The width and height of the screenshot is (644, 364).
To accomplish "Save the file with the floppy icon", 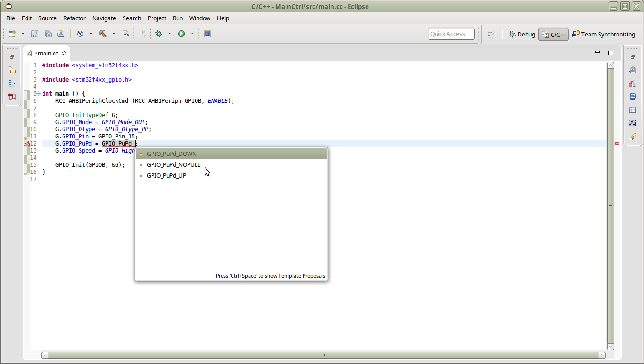I will click(x=35, y=34).
